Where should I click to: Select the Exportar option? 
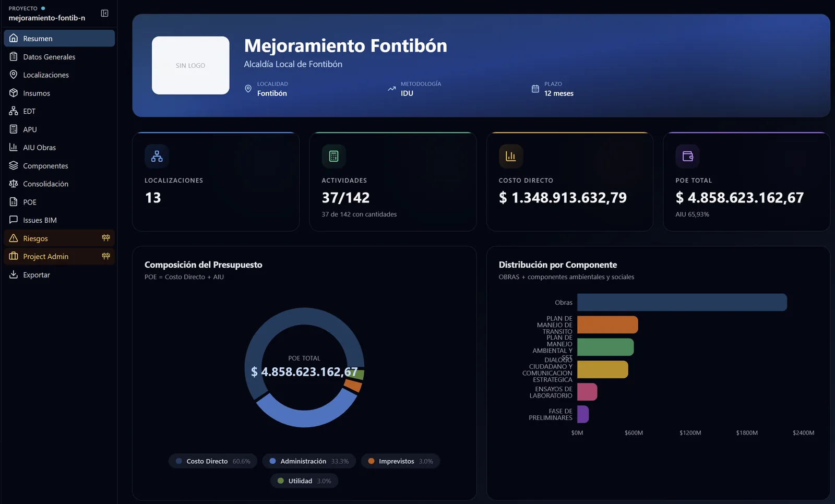[59, 274]
